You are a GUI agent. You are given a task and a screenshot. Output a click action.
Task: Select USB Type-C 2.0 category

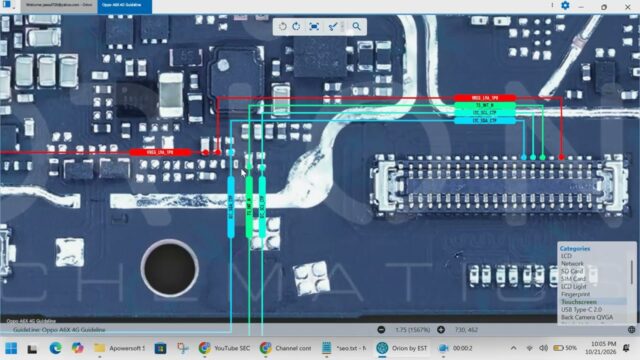point(581,310)
